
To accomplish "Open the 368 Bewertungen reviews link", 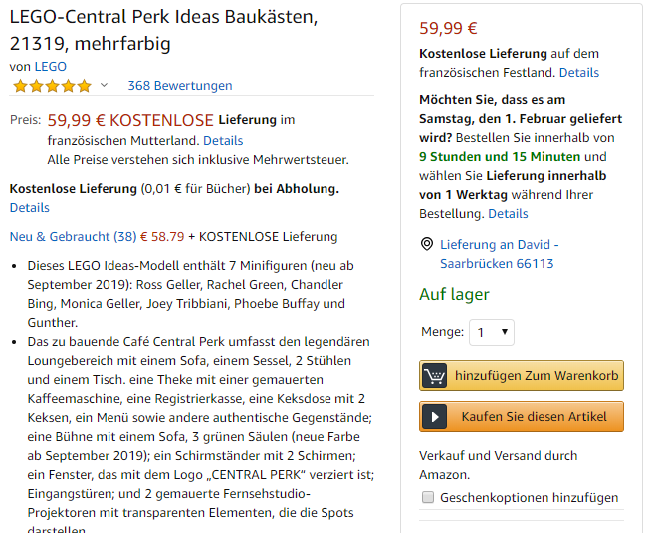I will click(180, 86).
